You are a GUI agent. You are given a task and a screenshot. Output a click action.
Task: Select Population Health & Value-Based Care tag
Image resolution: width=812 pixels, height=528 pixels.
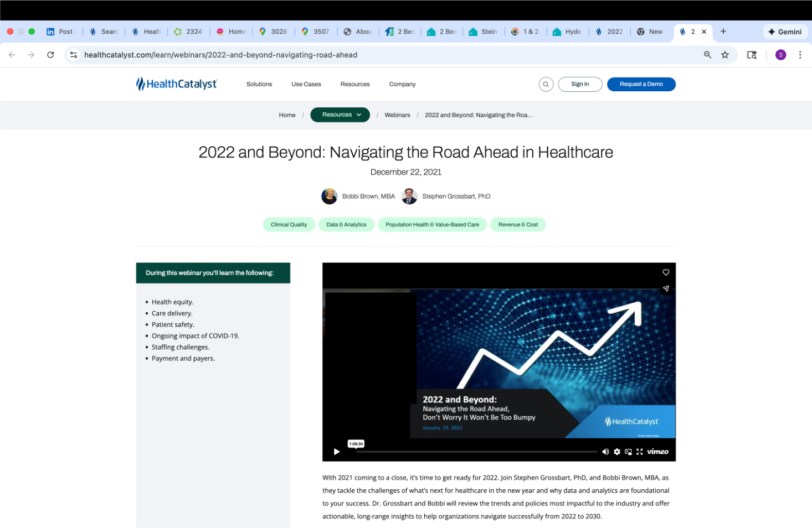coord(432,225)
